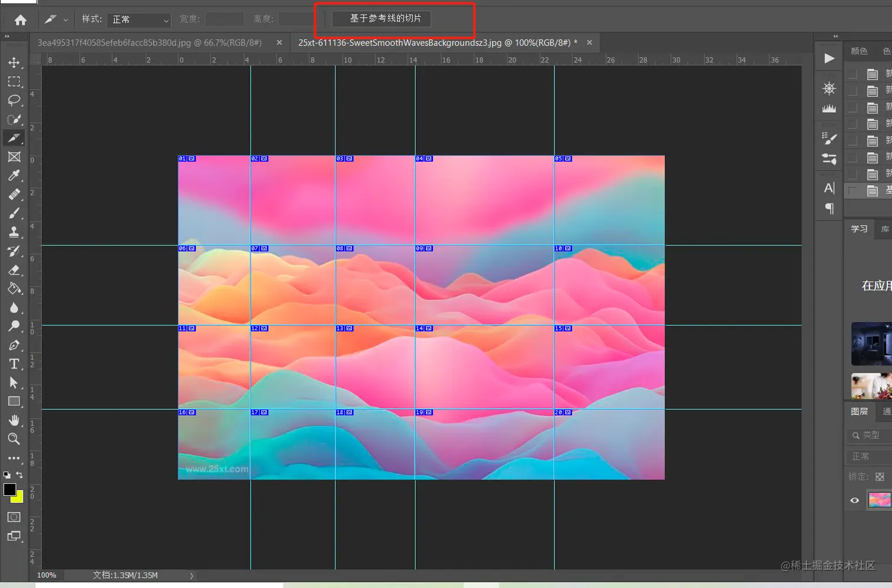Select the Clone Stamp tool
This screenshot has width=892, height=588.
coord(14,232)
